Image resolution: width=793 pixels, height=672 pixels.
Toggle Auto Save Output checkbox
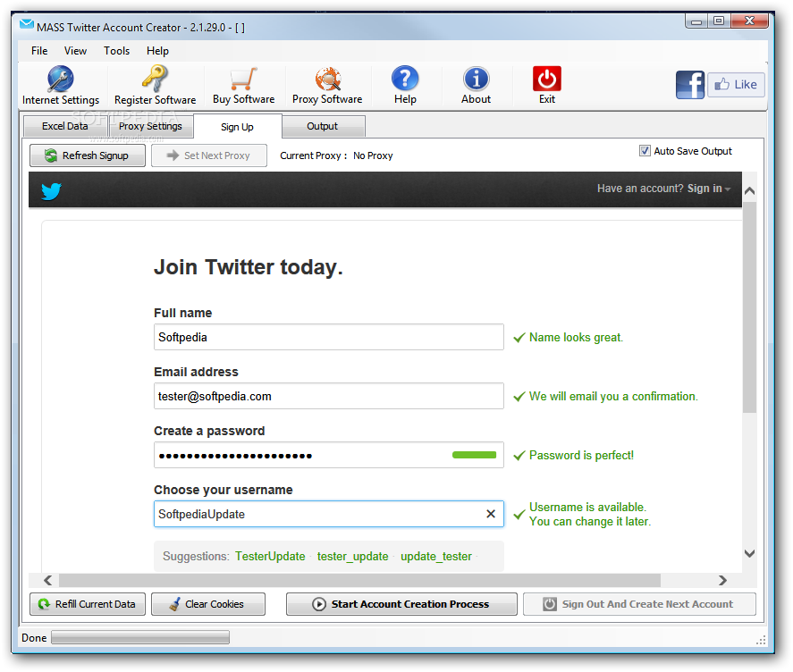tap(645, 151)
